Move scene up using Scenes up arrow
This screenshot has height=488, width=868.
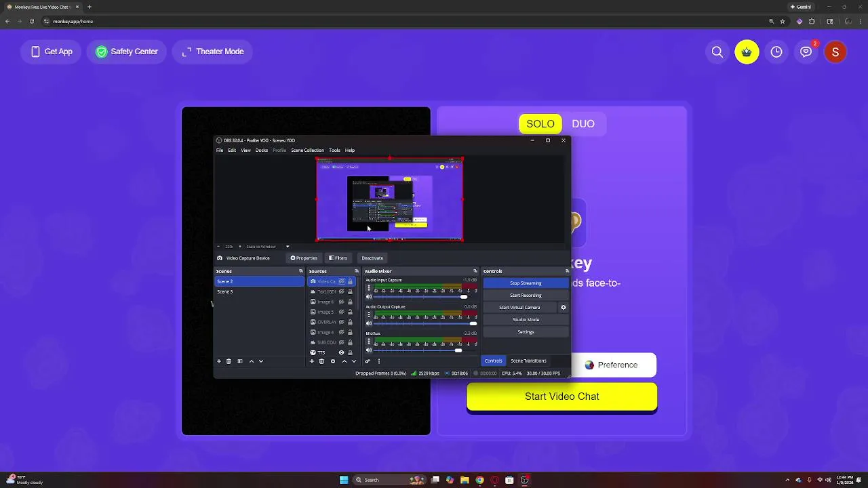(252, 361)
